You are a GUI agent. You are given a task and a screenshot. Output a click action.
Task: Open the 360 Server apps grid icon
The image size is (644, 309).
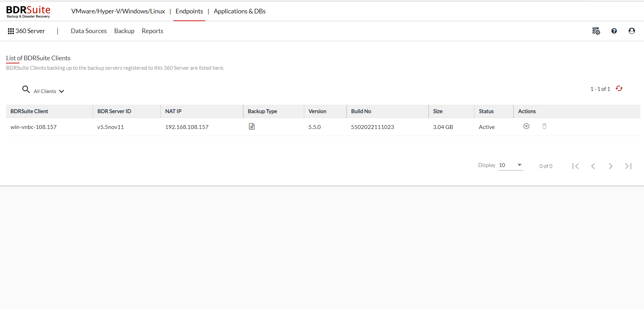(11, 31)
